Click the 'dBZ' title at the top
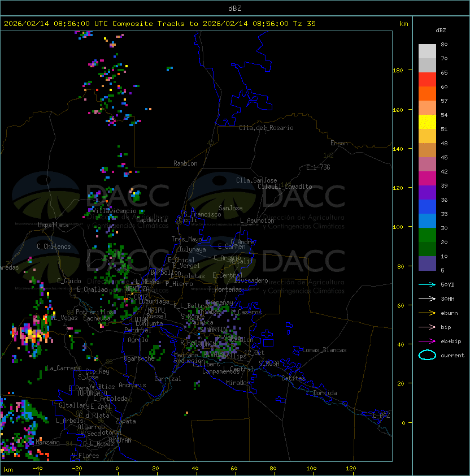 coord(235,8)
